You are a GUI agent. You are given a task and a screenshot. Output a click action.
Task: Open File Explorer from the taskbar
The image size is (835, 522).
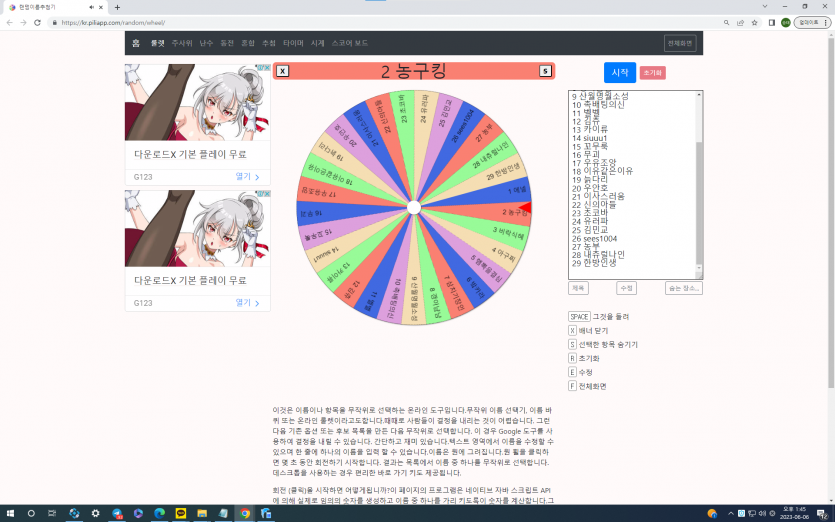[x=202, y=513]
